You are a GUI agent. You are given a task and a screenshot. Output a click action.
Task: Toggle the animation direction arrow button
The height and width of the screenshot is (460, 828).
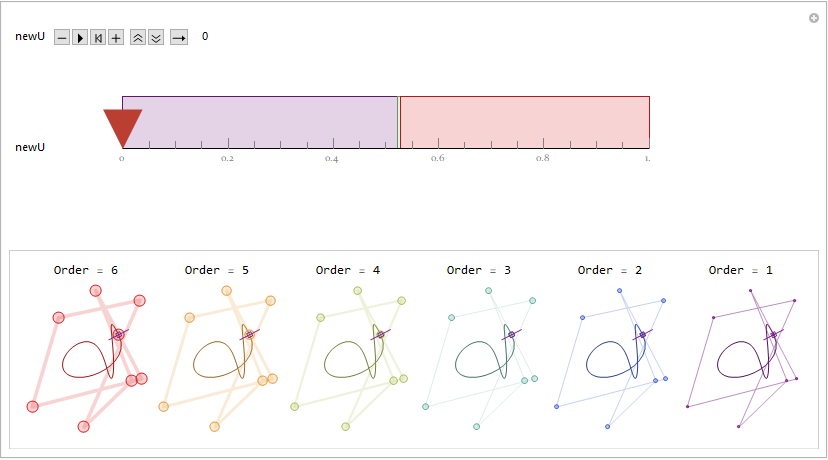pos(179,37)
